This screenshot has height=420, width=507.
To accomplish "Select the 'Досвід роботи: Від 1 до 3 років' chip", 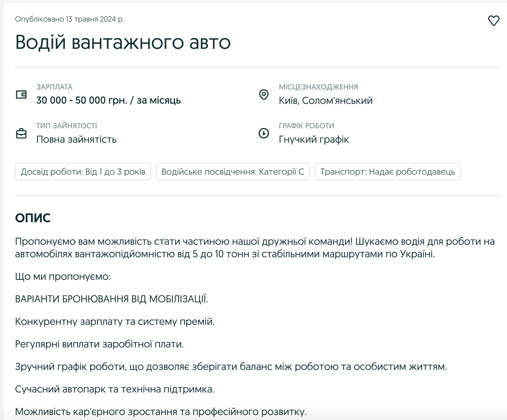I will pyautogui.click(x=83, y=171).
